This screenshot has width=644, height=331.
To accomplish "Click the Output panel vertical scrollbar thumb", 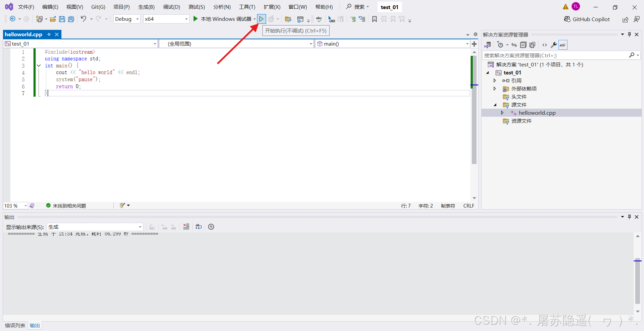I will [x=638, y=281].
